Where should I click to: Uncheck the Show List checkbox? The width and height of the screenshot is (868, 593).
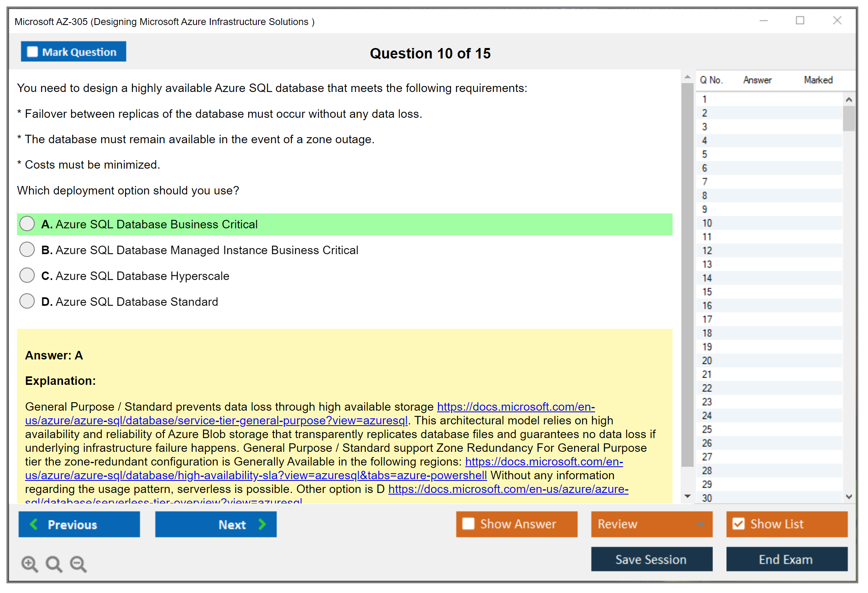pyautogui.click(x=738, y=524)
